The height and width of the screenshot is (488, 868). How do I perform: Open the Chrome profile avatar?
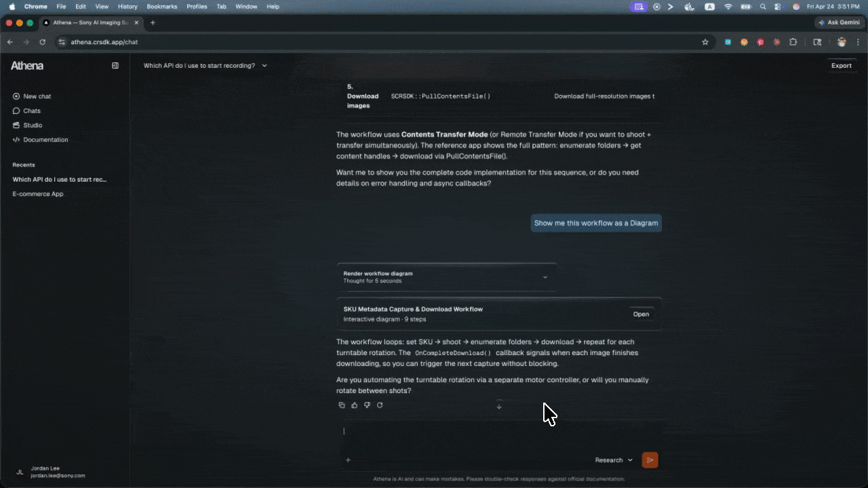[x=842, y=42]
